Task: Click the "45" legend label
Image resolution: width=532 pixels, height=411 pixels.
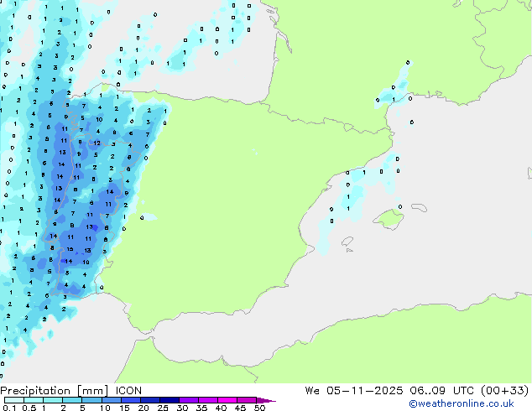Action: [x=240, y=408]
